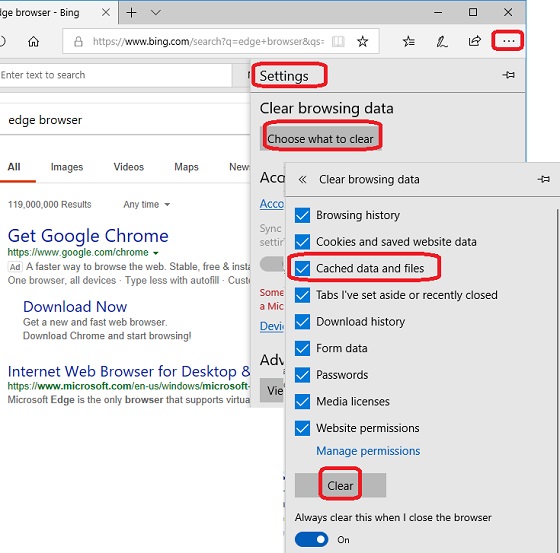Show tab previews chevron
560x553 pixels.
pos(156,13)
